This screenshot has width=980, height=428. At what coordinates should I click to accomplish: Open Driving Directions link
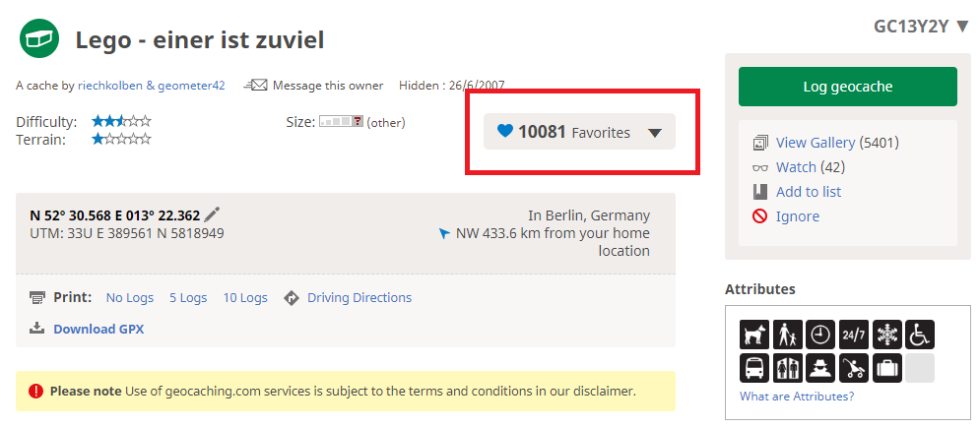click(x=359, y=297)
